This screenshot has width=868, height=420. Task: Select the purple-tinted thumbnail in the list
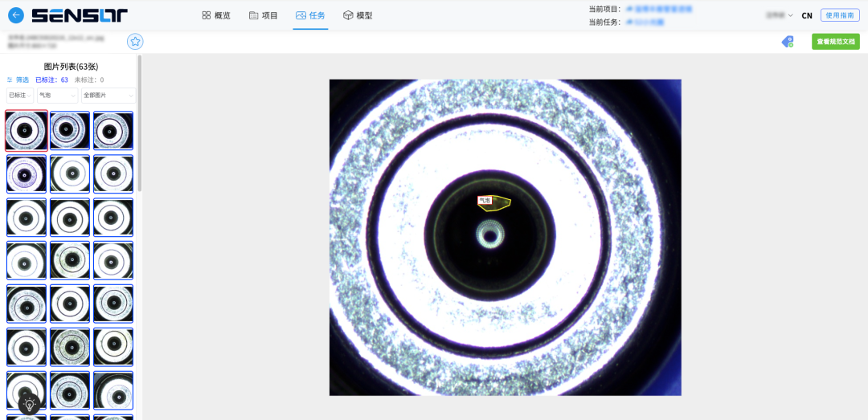(27, 173)
